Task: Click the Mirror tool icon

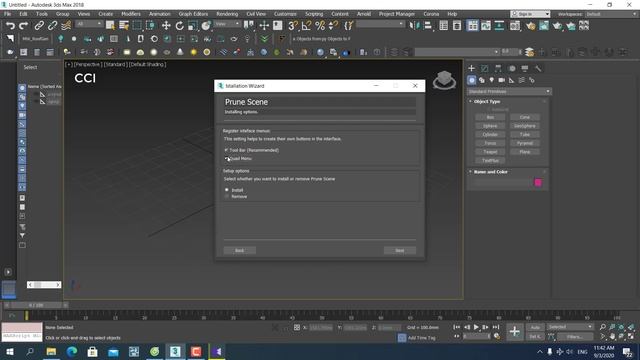Action: coord(414,26)
